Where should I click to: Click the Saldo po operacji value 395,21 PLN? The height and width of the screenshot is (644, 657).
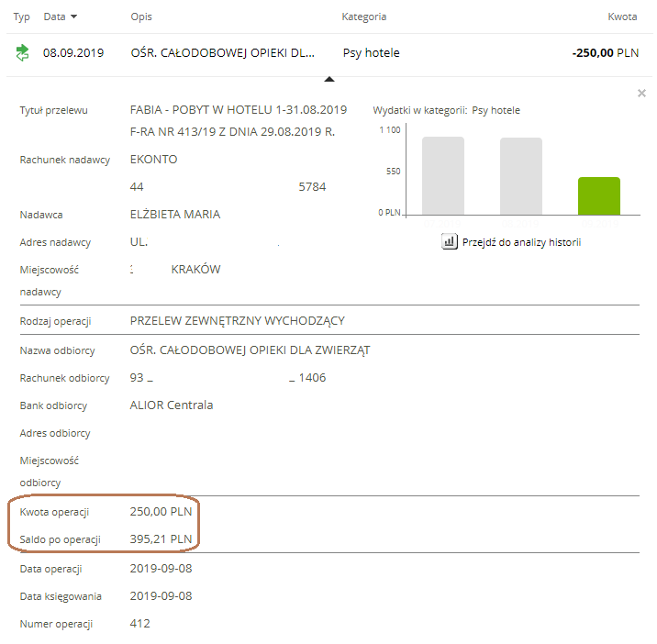161,539
